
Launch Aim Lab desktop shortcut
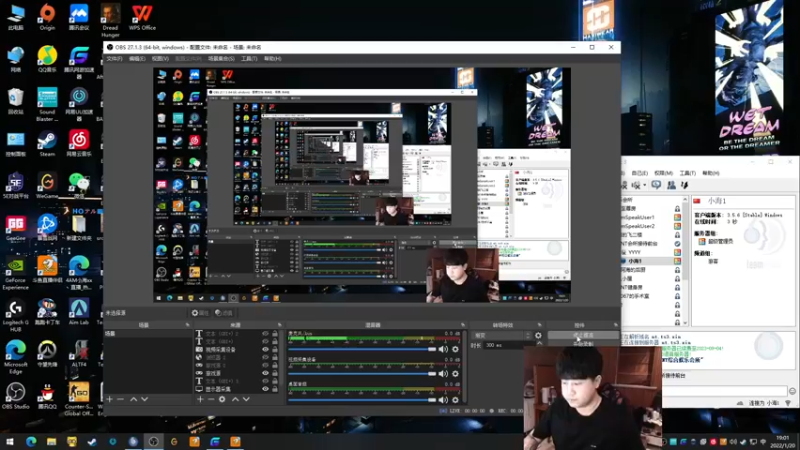(79, 312)
